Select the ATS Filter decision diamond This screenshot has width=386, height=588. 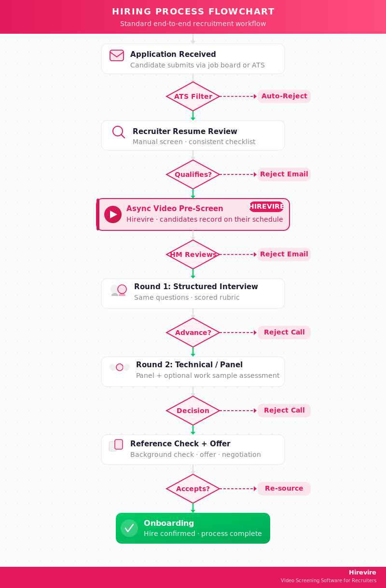pos(193,96)
